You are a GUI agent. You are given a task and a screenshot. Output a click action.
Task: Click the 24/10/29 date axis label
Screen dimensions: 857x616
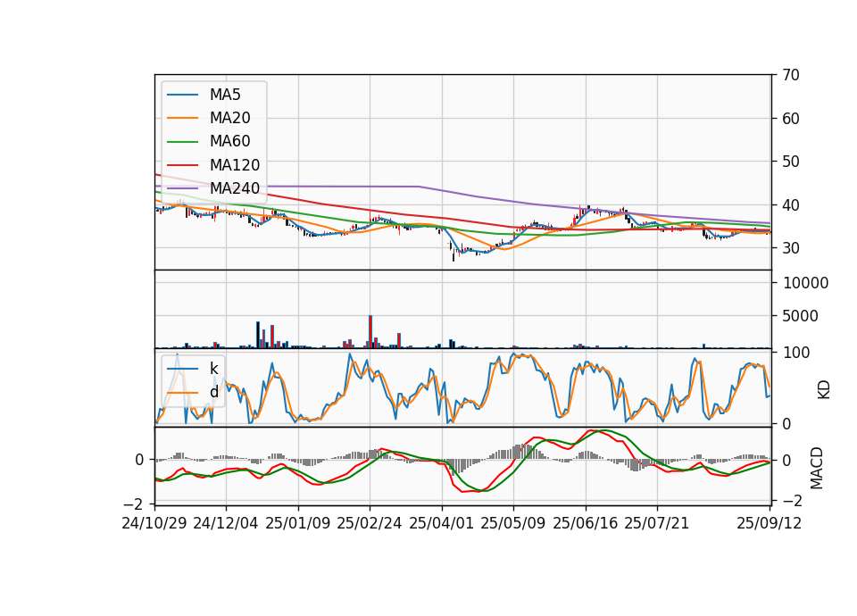pyautogui.click(x=154, y=523)
